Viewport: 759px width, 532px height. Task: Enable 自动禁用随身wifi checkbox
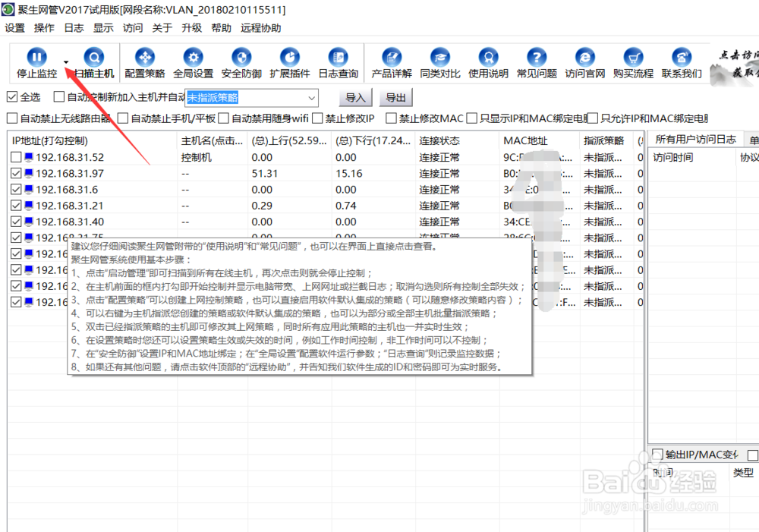click(224, 118)
